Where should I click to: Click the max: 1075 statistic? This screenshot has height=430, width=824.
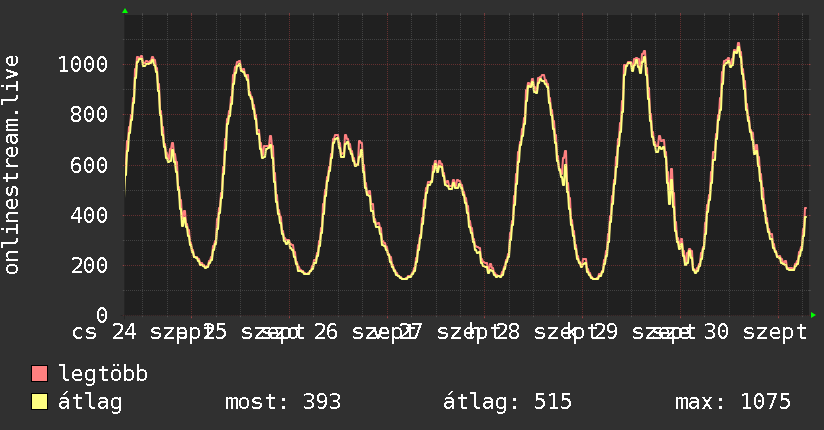(733, 402)
